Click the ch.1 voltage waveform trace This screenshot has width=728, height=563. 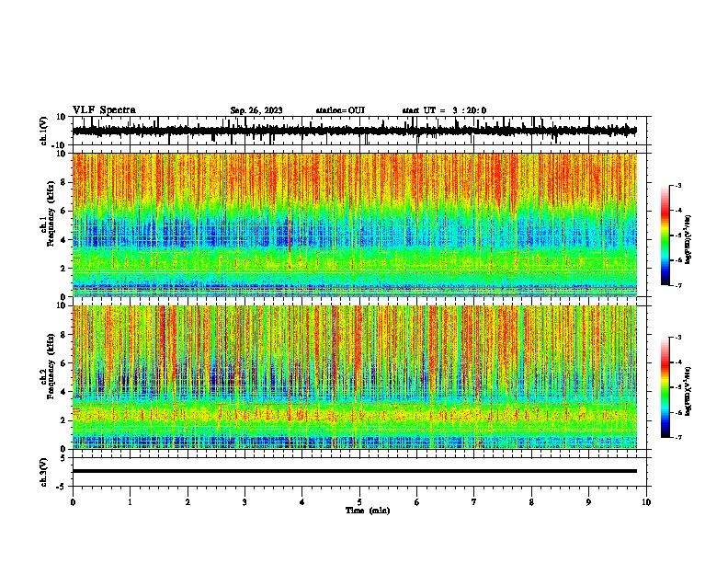pyautogui.click(x=354, y=131)
